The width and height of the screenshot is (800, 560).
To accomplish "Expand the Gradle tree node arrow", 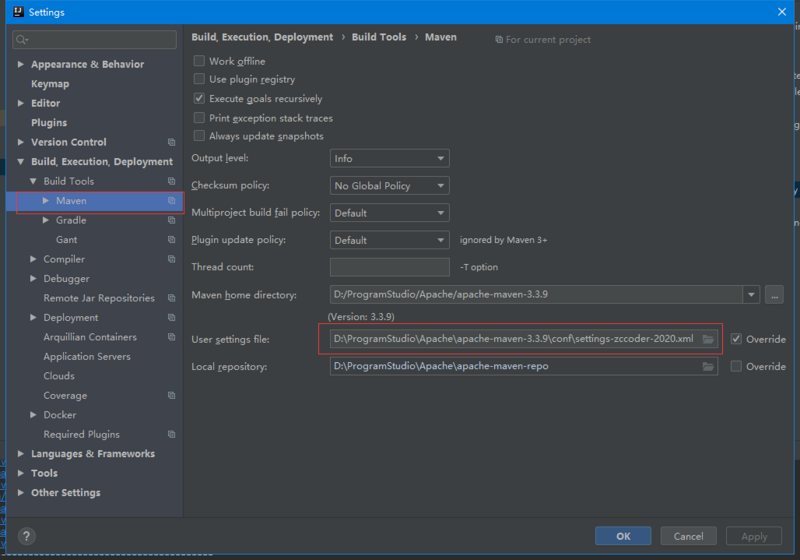I will 46,220.
